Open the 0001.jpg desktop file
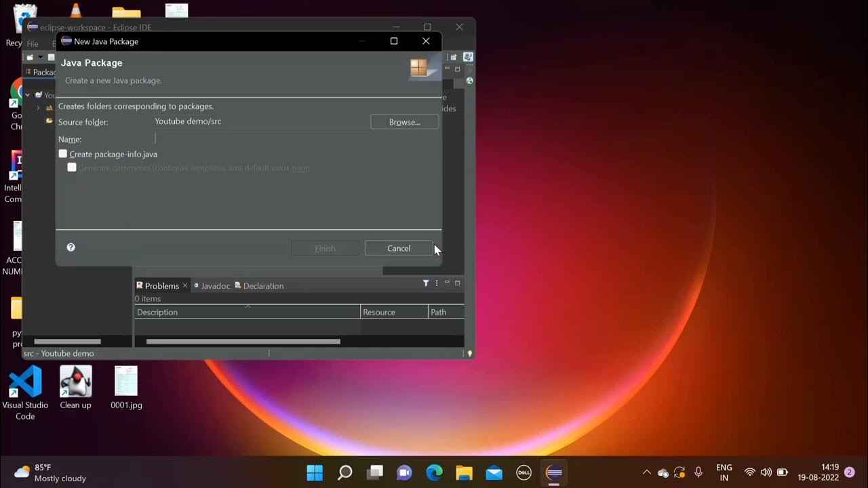Viewport: 868px width, 488px height. [126, 388]
